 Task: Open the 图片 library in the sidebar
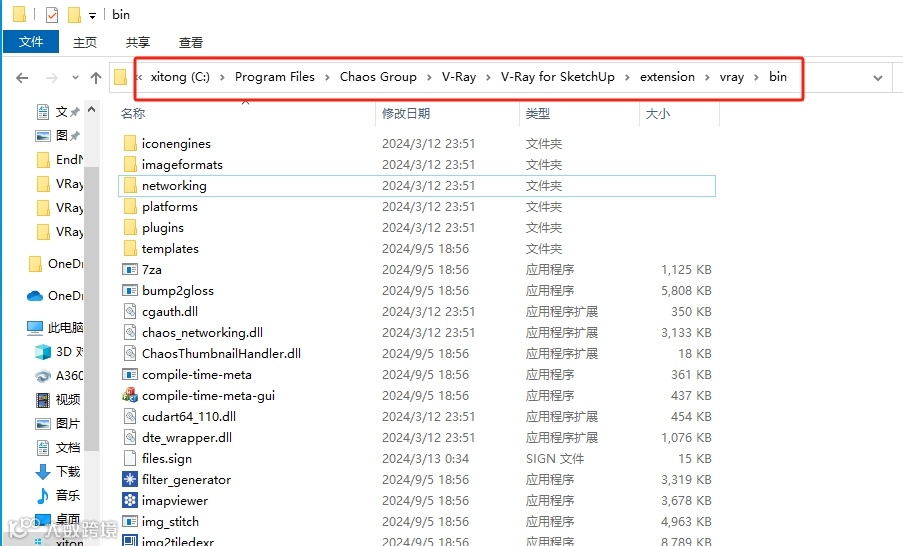(x=58, y=424)
